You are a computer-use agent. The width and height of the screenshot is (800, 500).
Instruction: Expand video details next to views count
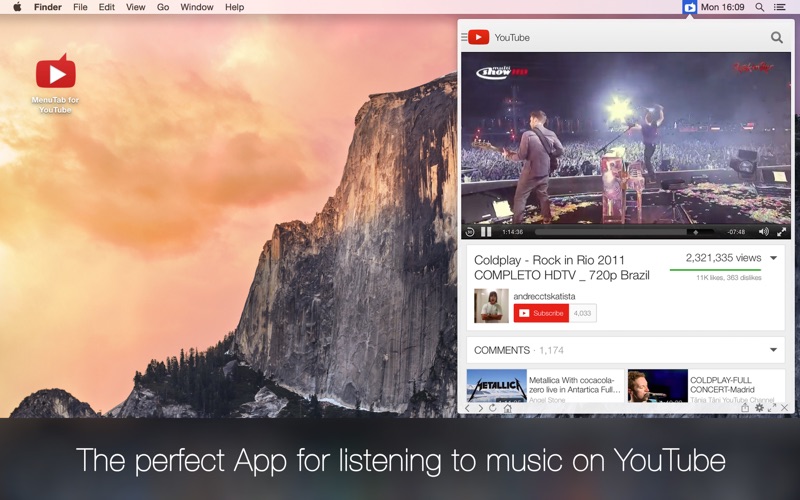773,258
